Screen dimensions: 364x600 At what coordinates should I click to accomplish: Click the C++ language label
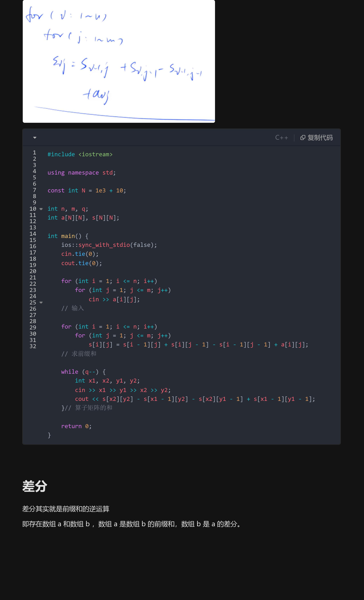pos(281,138)
